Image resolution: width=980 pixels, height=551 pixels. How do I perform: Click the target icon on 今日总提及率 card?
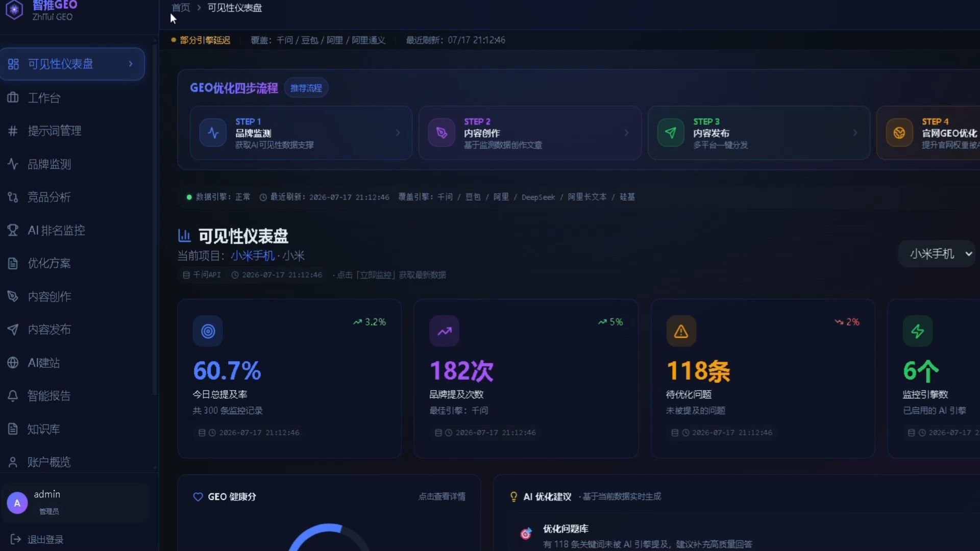coord(208,331)
